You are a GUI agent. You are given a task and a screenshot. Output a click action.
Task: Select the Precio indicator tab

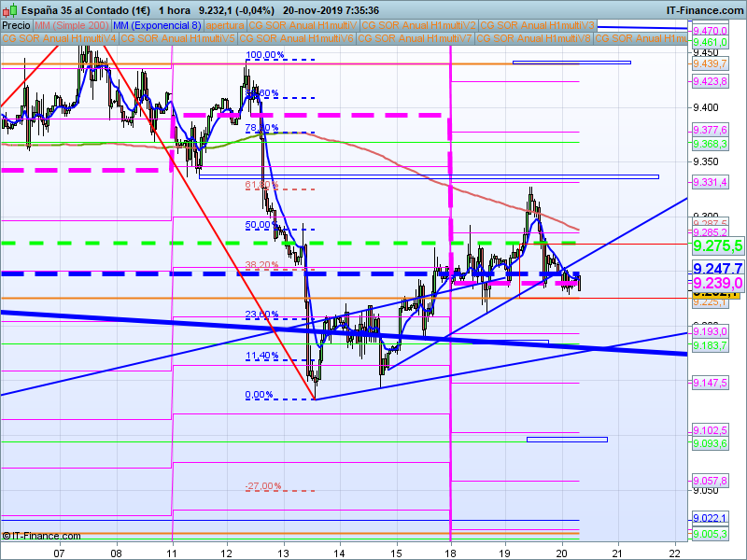click(17, 25)
